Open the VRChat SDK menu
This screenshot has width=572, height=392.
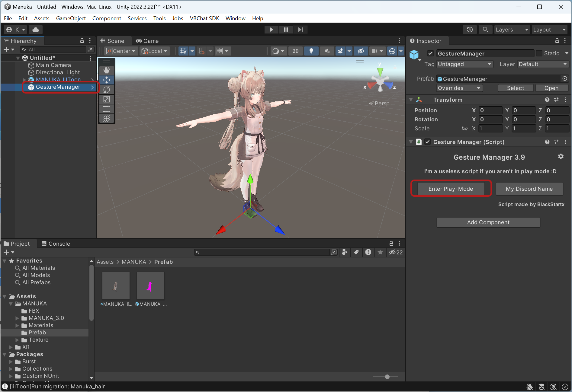click(204, 18)
